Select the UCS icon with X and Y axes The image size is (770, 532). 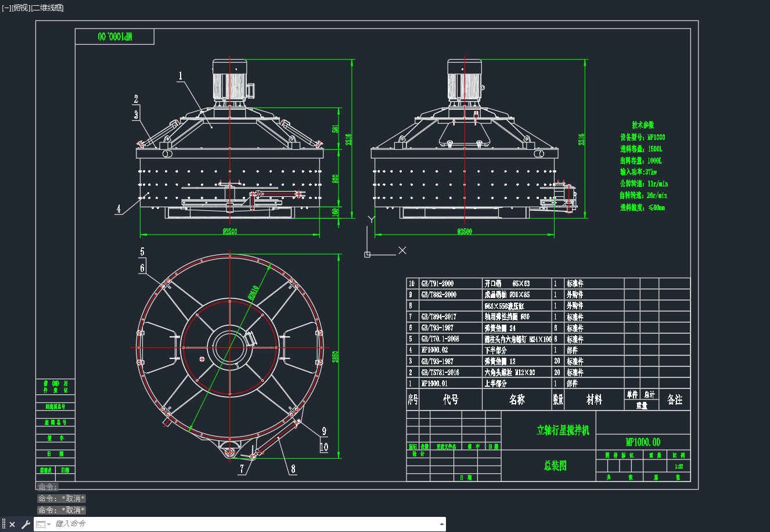pos(386,236)
